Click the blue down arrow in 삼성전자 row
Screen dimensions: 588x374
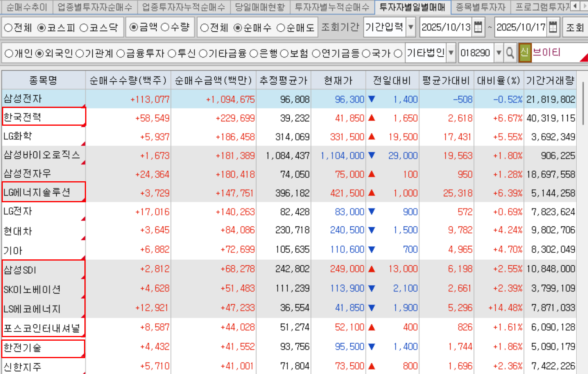(x=372, y=99)
